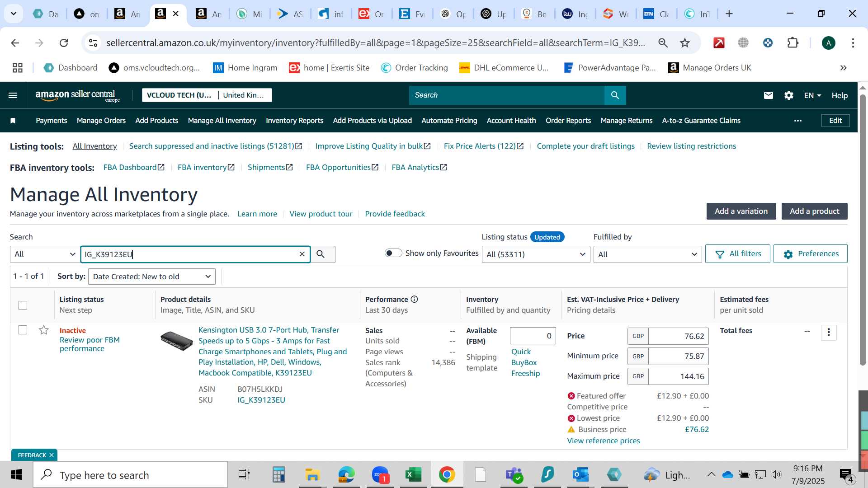
Task: Open the Seller Central hamburger menu
Action: click(13, 95)
